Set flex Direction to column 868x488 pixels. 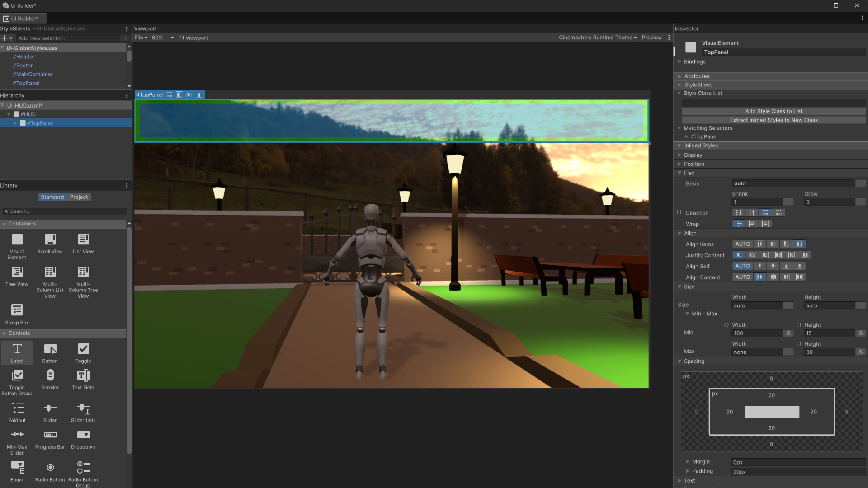(739, 212)
